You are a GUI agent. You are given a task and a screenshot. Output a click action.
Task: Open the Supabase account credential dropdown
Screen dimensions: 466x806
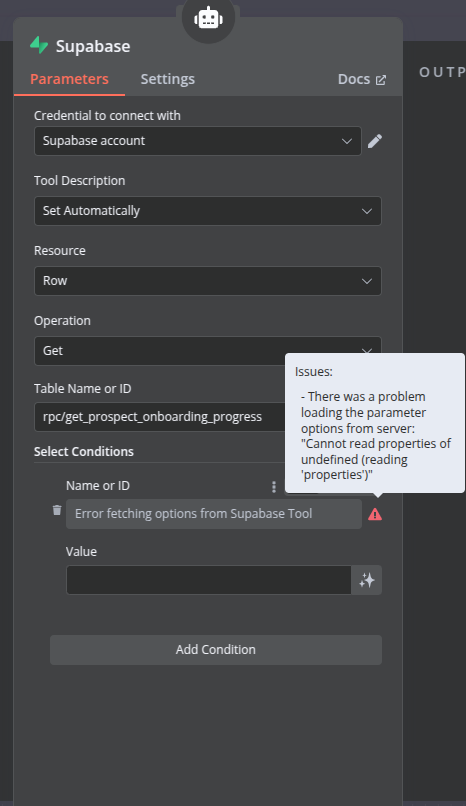198,141
